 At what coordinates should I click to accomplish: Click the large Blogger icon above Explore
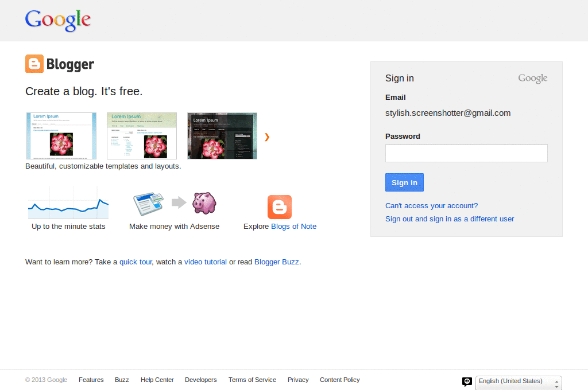point(280,207)
